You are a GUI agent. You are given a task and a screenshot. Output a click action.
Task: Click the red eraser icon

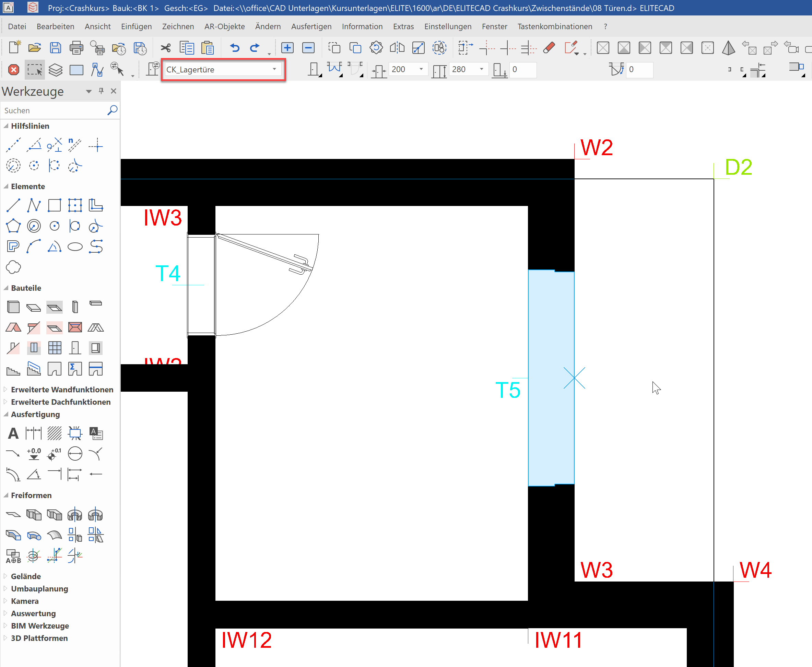[x=549, y=48]
